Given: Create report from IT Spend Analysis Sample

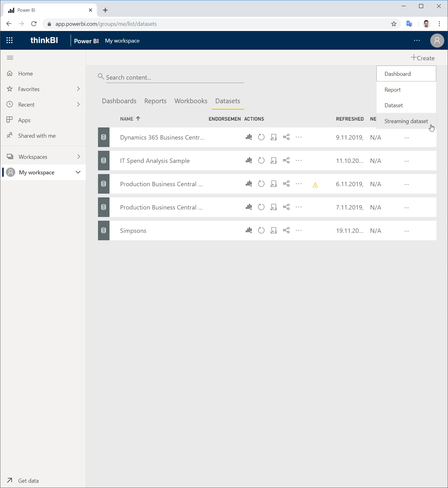Looking at the screenshot, I should (x=249, y=160).
